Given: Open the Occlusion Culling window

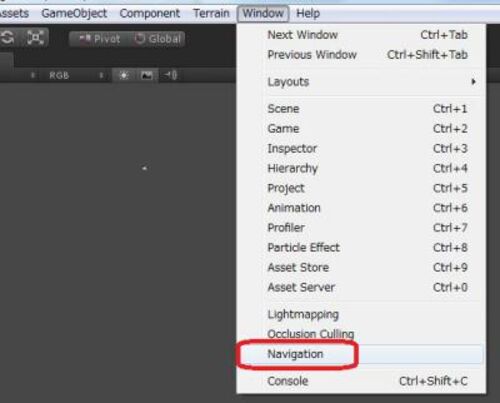Looking at the screenshot, I should (361, 334).
